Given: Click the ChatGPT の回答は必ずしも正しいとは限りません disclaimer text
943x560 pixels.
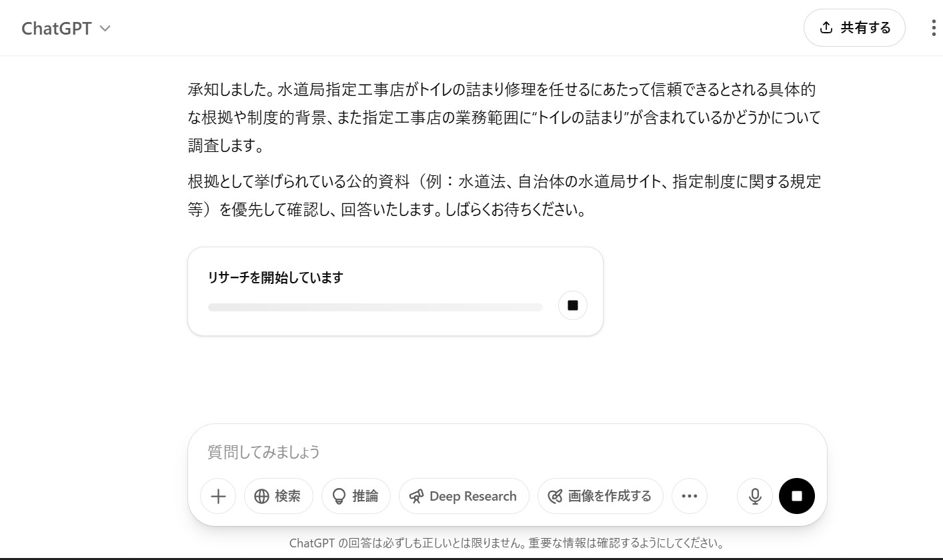Looking at the screenshot, I should [x=507, y=543].
